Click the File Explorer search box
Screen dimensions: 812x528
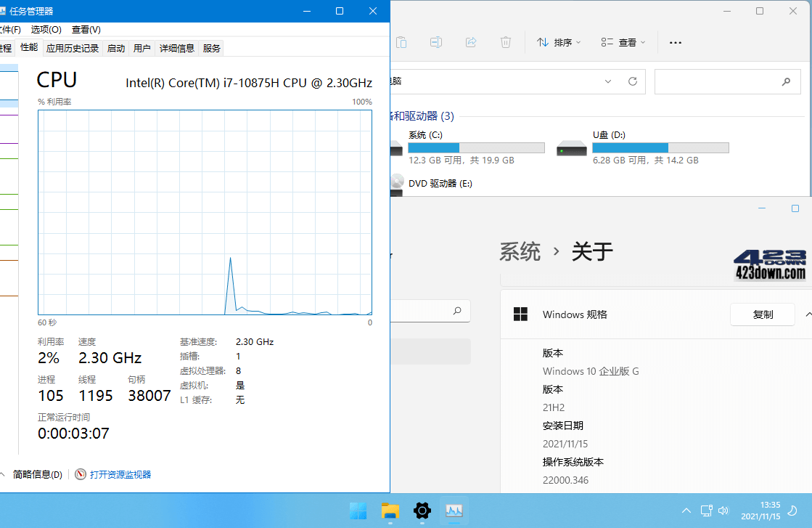tap(726, 81)
